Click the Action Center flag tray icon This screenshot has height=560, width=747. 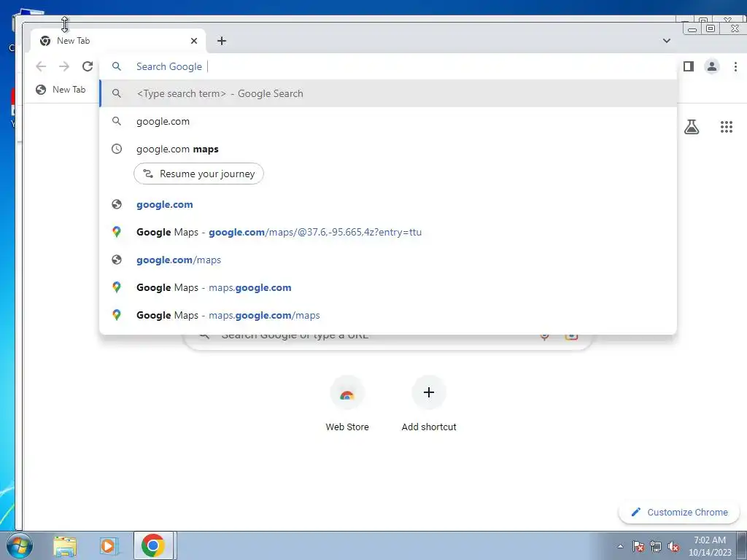(638, 546)
